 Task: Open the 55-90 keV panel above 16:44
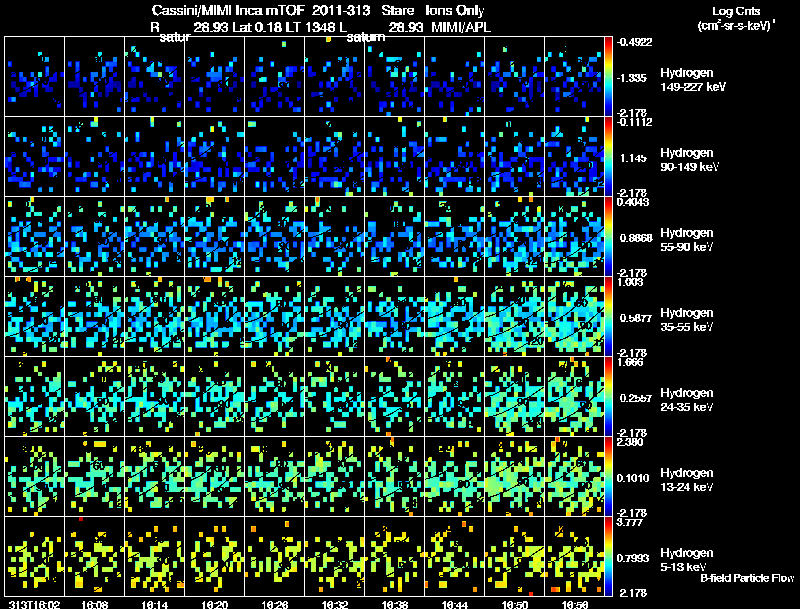pyautogui.click(x=455, y=237)
